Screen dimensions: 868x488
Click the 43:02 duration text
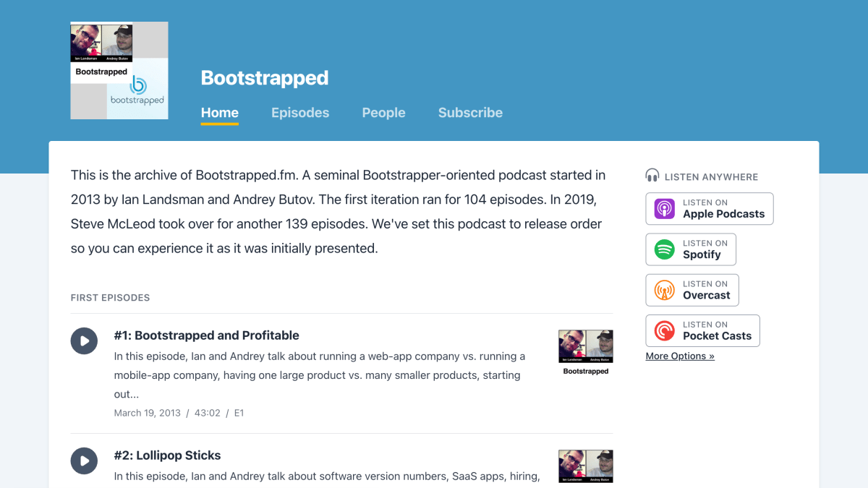click(x=207, y=413)
